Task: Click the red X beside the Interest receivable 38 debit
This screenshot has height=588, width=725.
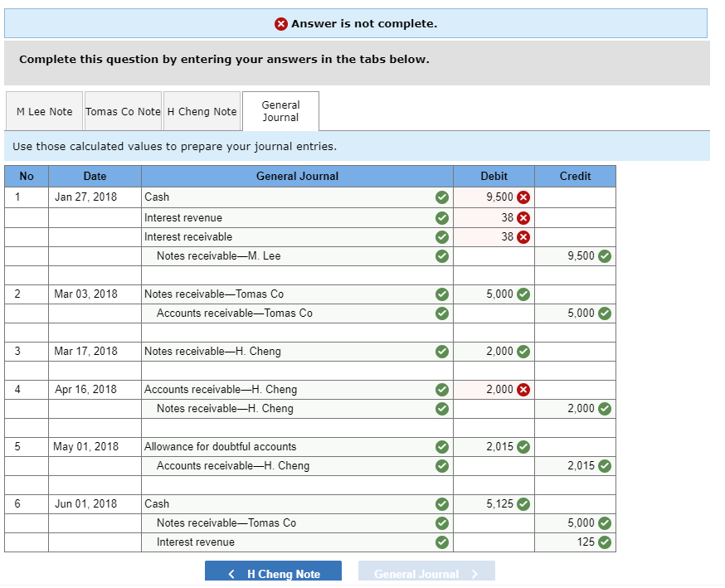Action: pos(523,237)
